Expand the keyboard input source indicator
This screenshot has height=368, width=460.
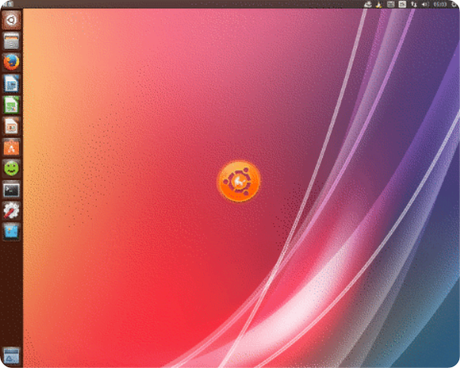[402, 4]
